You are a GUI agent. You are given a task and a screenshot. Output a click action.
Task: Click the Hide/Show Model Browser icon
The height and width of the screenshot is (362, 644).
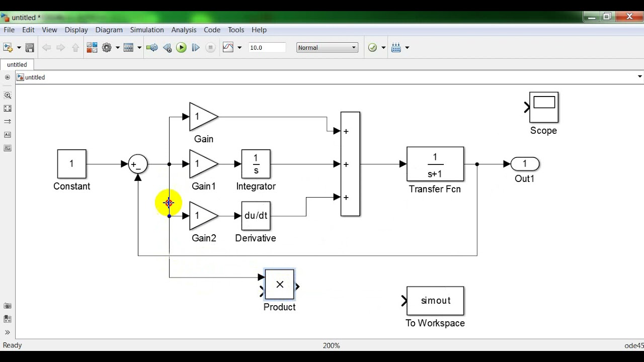8,77
